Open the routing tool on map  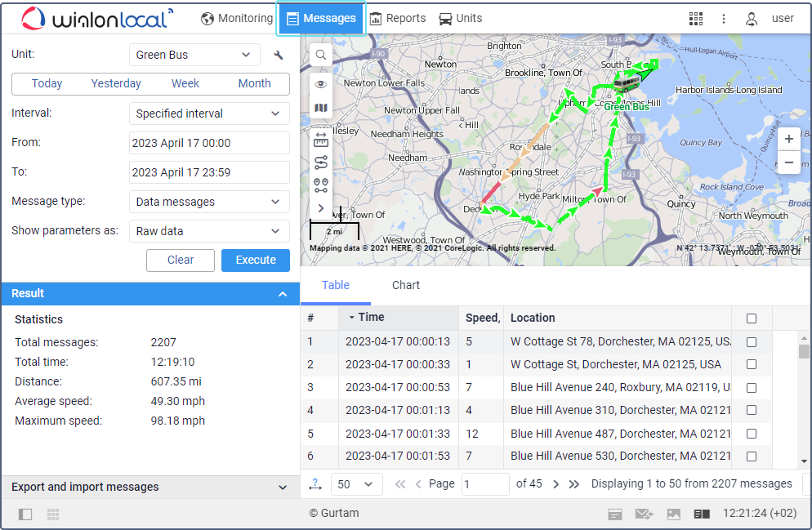point(321,162)
